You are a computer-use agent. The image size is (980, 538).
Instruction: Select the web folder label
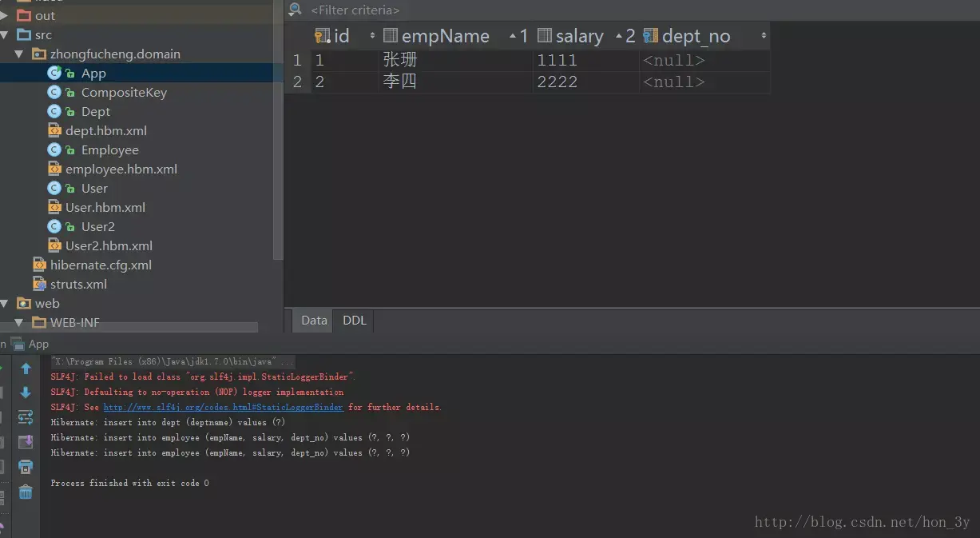point(47,303)
